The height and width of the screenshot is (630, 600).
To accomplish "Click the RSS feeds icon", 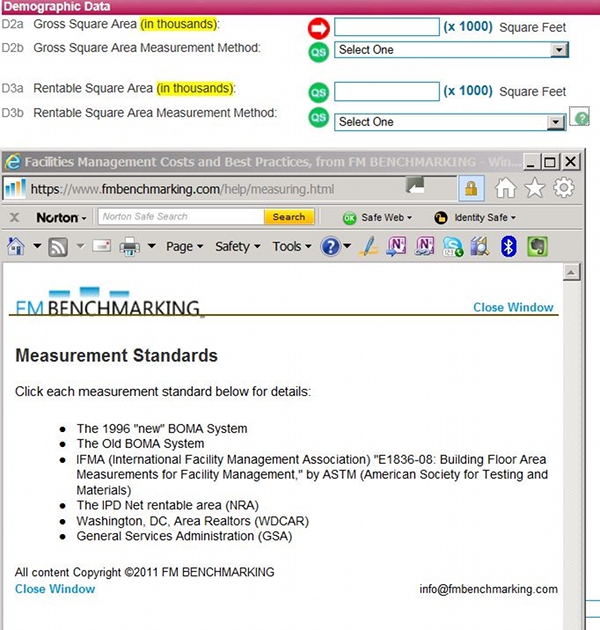I will coord(58,247).
